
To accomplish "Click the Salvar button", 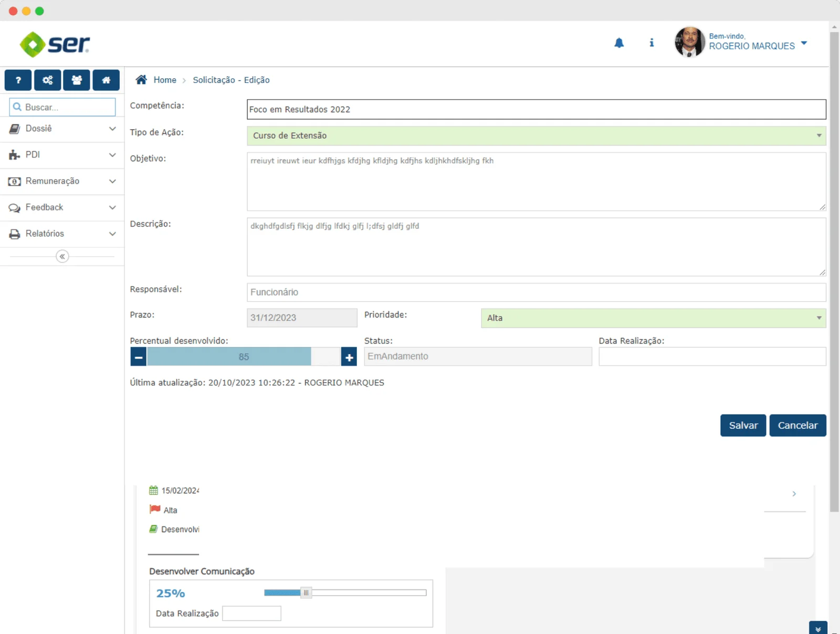I will click(743, 426).
